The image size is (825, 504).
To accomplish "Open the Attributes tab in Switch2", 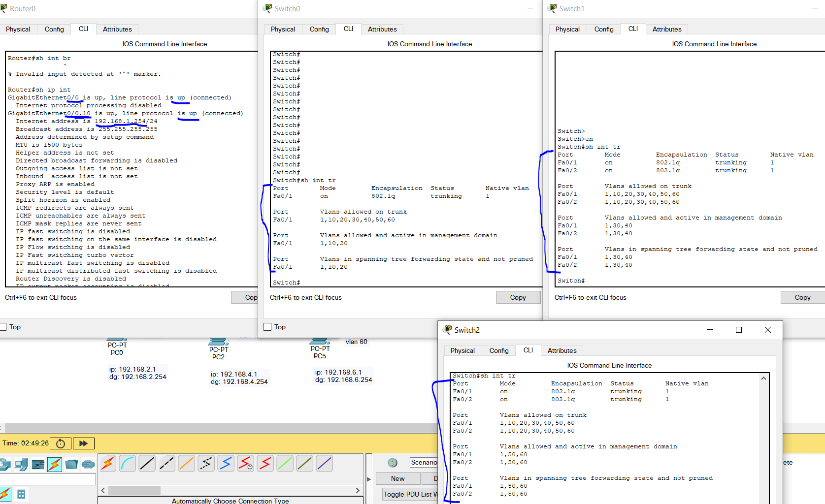I will click(562, 350).
